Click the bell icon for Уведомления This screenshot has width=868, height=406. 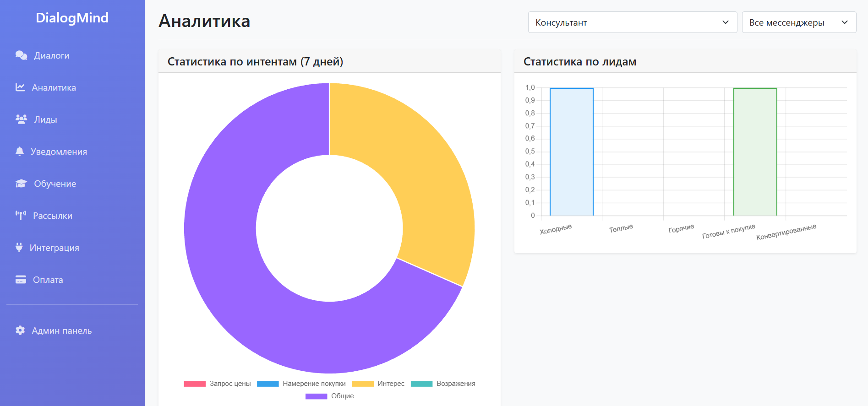tap(19, 152)
